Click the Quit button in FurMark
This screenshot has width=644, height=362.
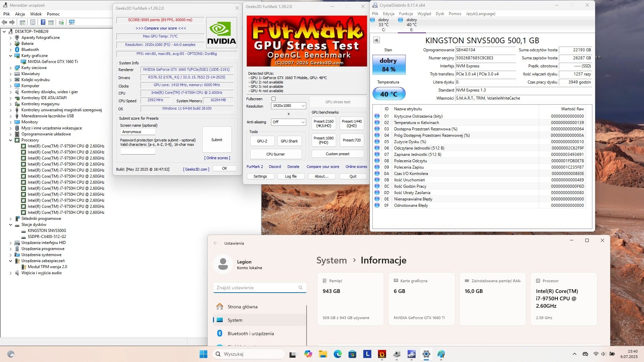[x=353, y=176]
